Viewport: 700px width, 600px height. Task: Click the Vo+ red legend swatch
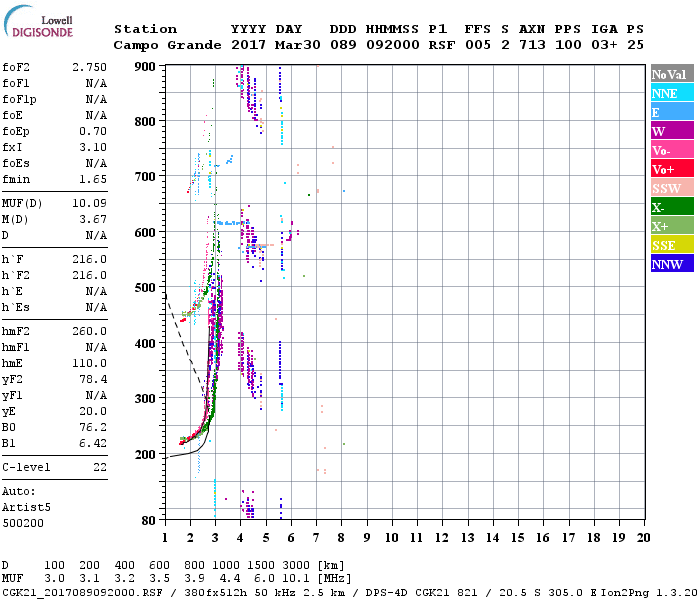(671, 169)
